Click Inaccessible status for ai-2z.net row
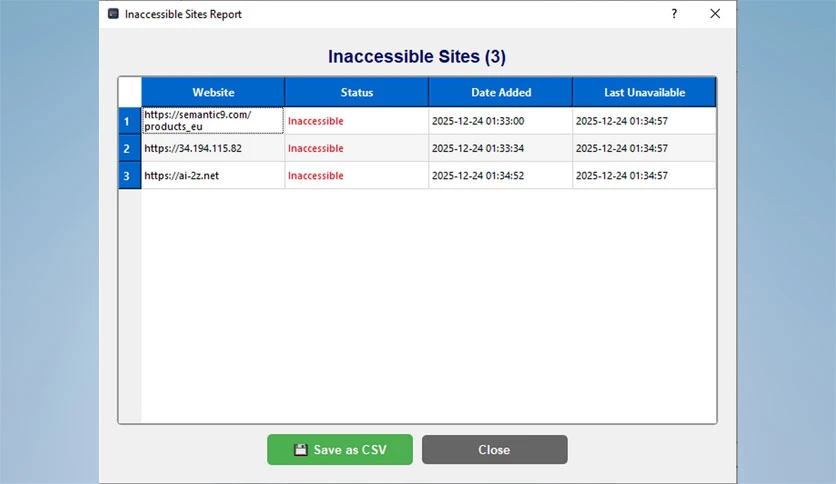The width and height of the screenshot is (836, 484). (357, 175)
